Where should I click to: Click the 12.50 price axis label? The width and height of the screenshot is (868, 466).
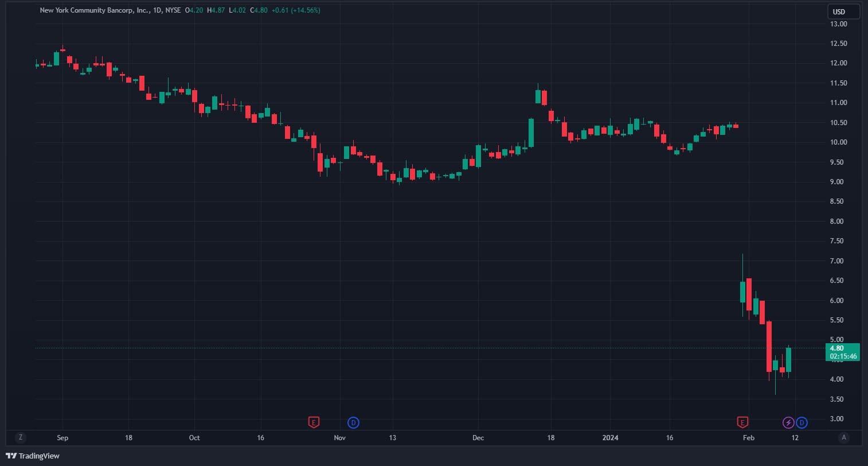coord(839,44)
